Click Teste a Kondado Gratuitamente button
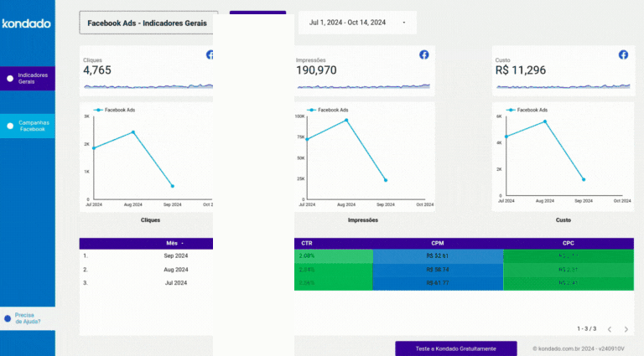644x356 pixels. (x=456, y=348)
